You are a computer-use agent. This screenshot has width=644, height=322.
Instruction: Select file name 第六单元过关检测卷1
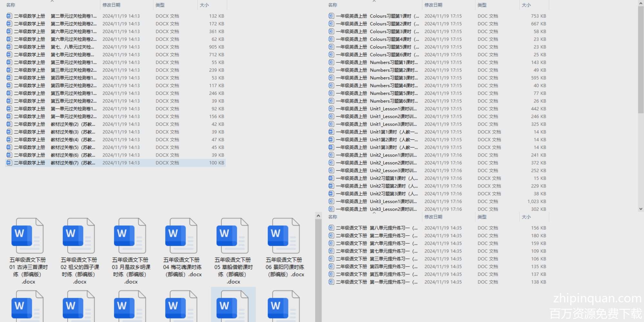(x=55, y=31)
